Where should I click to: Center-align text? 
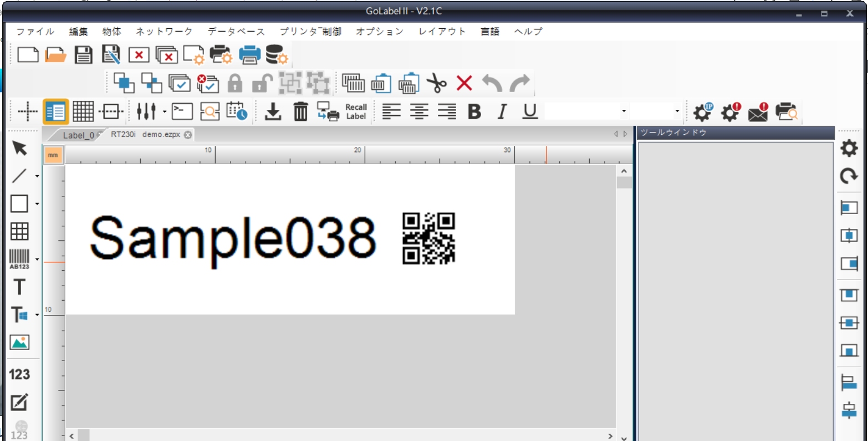tap(419, 111)
